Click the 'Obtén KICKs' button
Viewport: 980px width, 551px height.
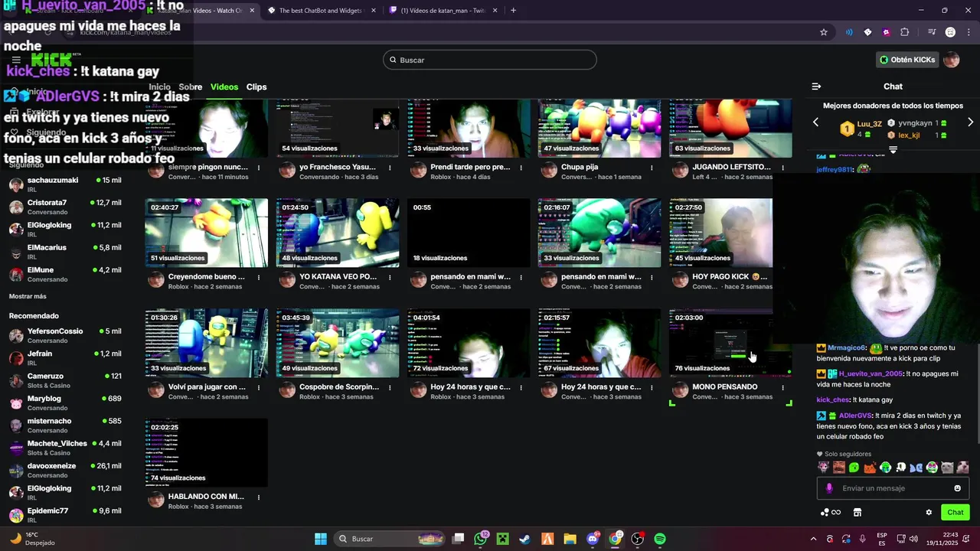tap(907, 60)
